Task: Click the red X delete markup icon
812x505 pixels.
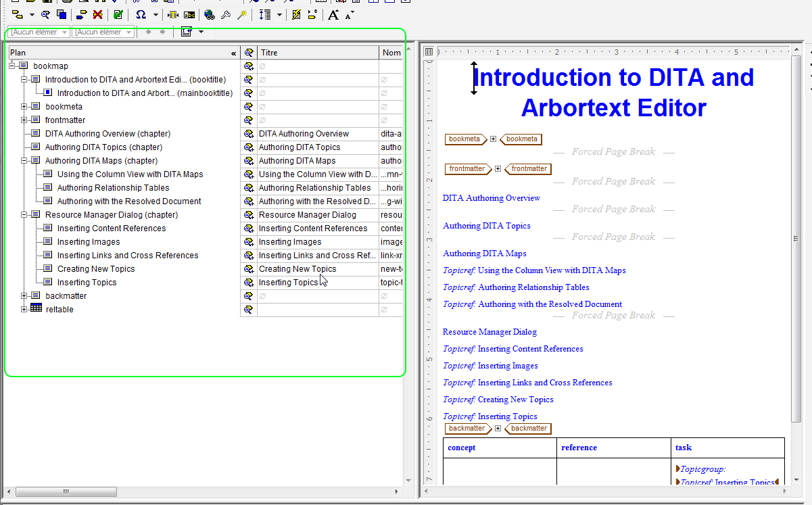Action: pyautogui.click(x=97, y=14)
